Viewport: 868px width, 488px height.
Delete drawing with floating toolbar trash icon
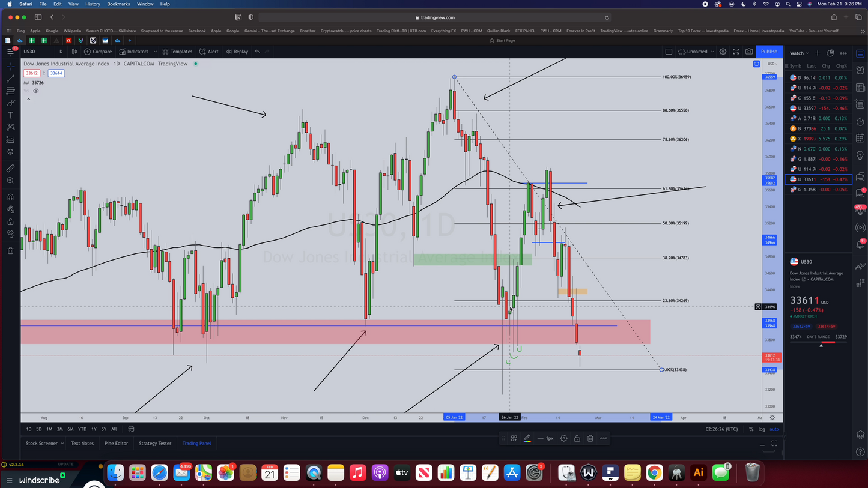[x=590, y=438]
